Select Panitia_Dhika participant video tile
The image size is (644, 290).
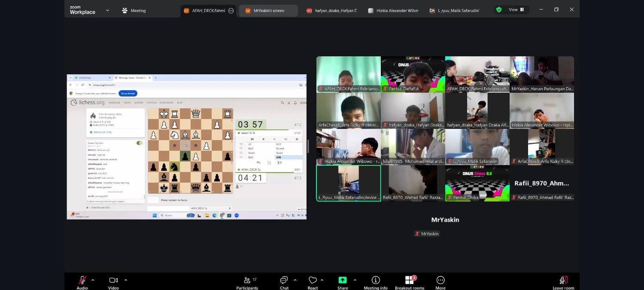click(477, 183)
